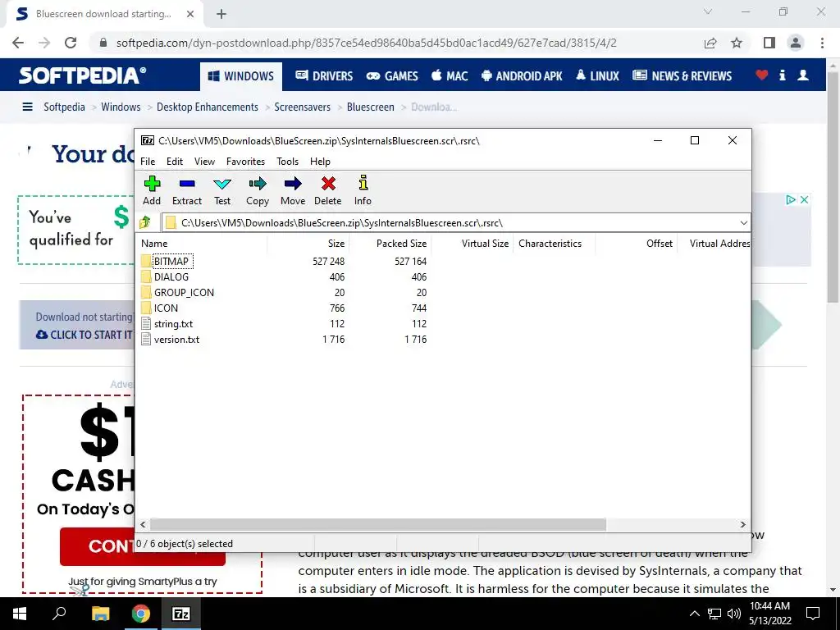
Task: Click the Add button in 7-Zip toolbar
Action: coord(152,190)
